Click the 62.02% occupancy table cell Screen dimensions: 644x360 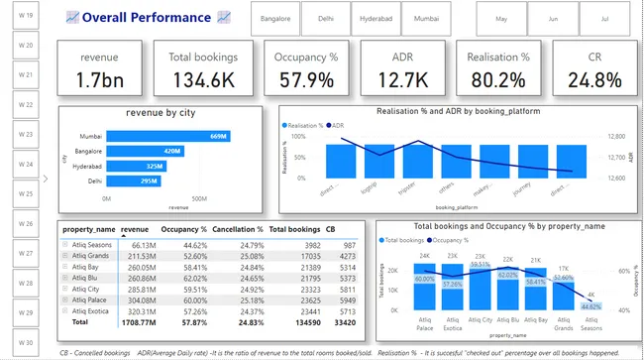pyautogui.click(x=194, y=279)
